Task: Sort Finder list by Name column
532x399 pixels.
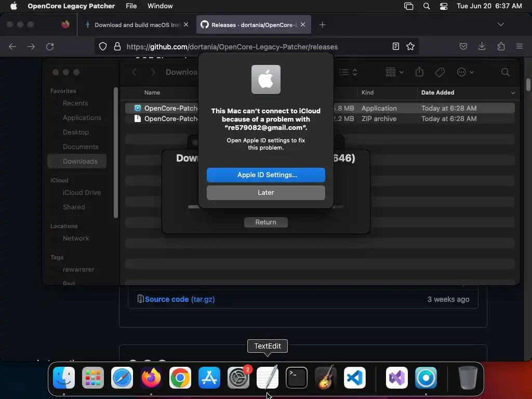Action: [x=152, y=92]
